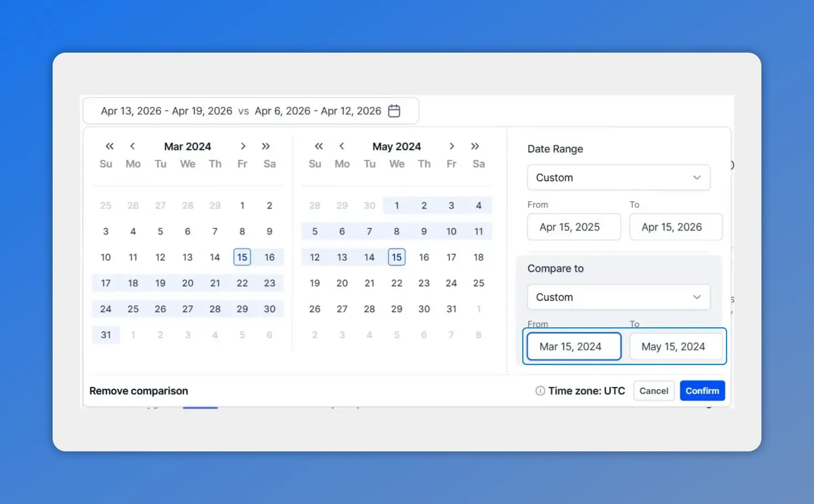Open the Compare to Custom dropdown
This screenshot has height=504, width=814.
[619, 297]
